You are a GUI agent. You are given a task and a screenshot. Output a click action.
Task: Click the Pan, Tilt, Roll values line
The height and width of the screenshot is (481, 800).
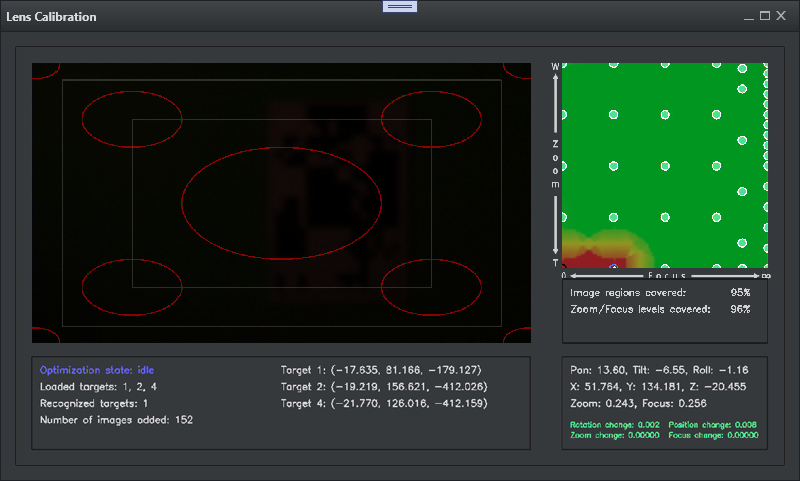(x=664, y=369)
